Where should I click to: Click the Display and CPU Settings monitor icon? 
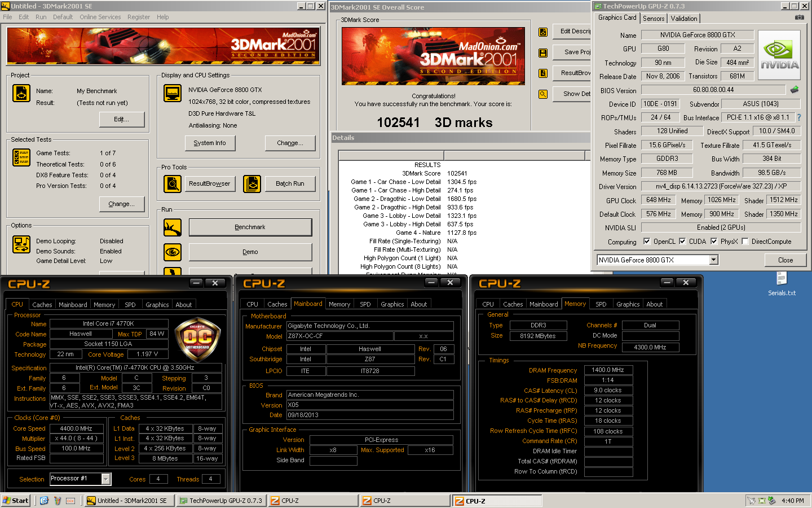pyautogui.click(x=173, y=93)
